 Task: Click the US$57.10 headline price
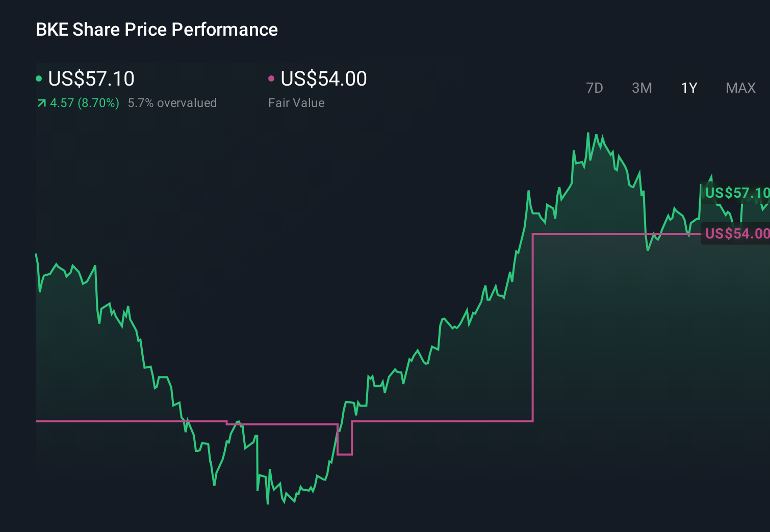(92, 79)
